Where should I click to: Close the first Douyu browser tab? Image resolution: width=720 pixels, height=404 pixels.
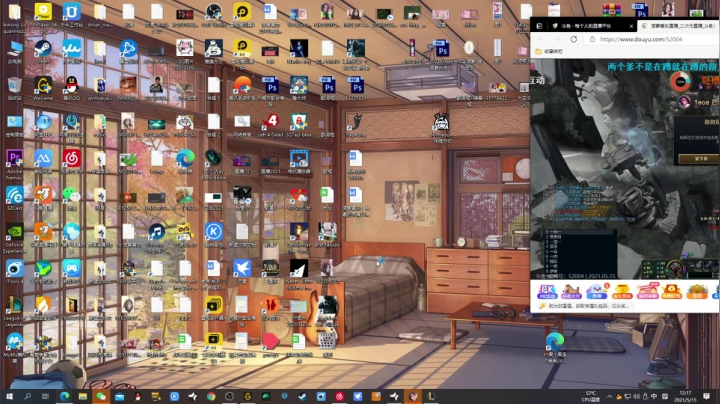(x=631, y=26)
